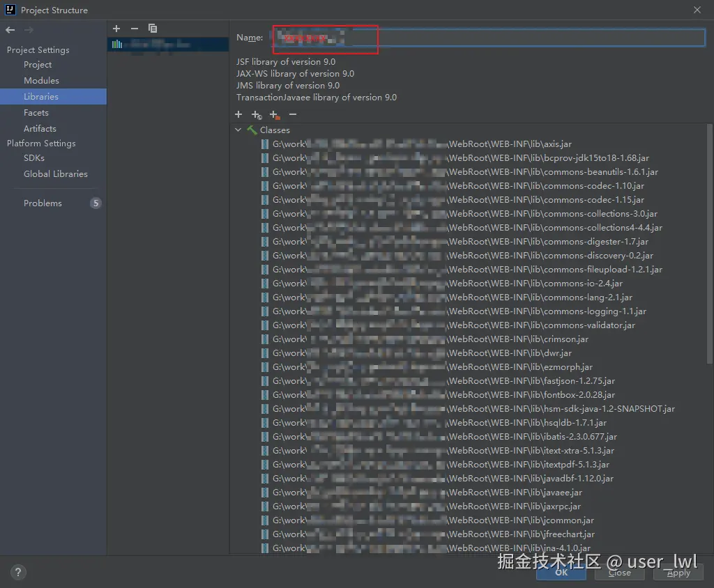Click the Problems count badge 5
This screenshot has width=714, height=588.
point(96,203)
